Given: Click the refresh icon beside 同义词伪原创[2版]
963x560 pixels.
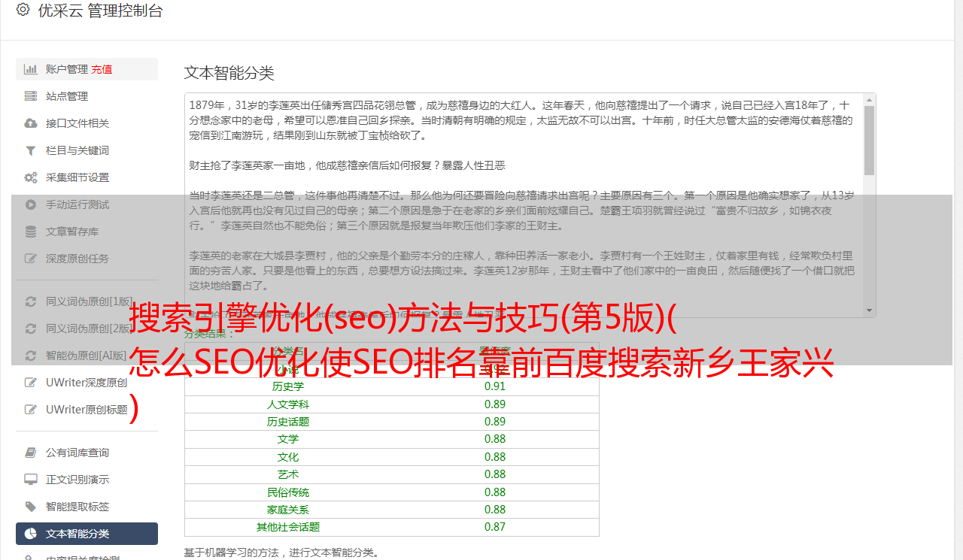Looking at the screenshot, I should point(31,328).
